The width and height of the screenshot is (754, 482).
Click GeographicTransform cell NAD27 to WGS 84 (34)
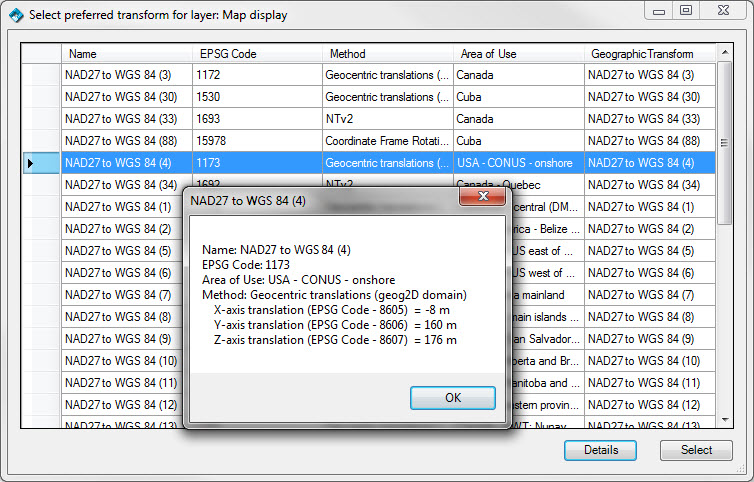click(650, 185)
